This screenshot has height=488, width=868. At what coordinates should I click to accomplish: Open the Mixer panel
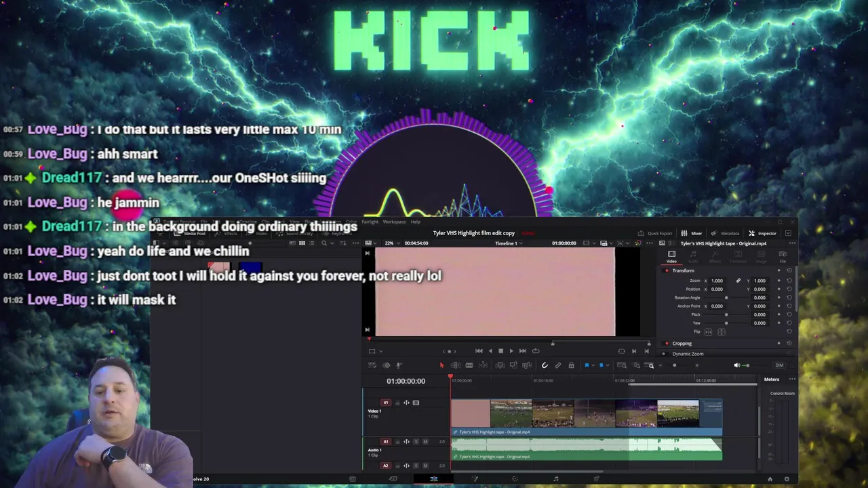click(x=692, y=233)
